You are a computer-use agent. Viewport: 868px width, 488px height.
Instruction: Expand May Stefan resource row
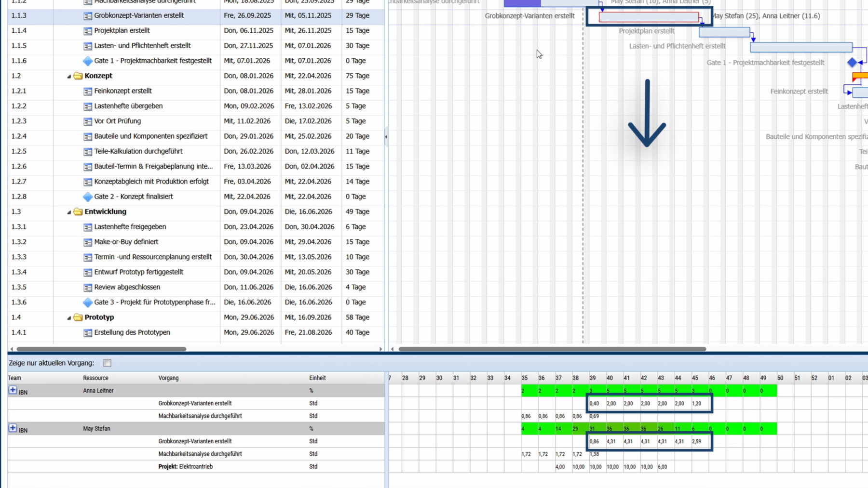(x=13, y=428)
